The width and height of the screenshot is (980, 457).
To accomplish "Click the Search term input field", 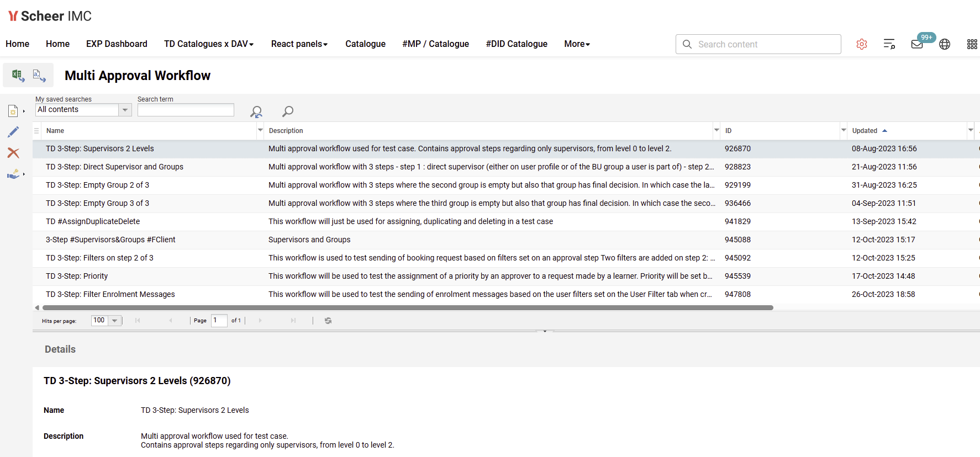I will (x=186, y=110).
